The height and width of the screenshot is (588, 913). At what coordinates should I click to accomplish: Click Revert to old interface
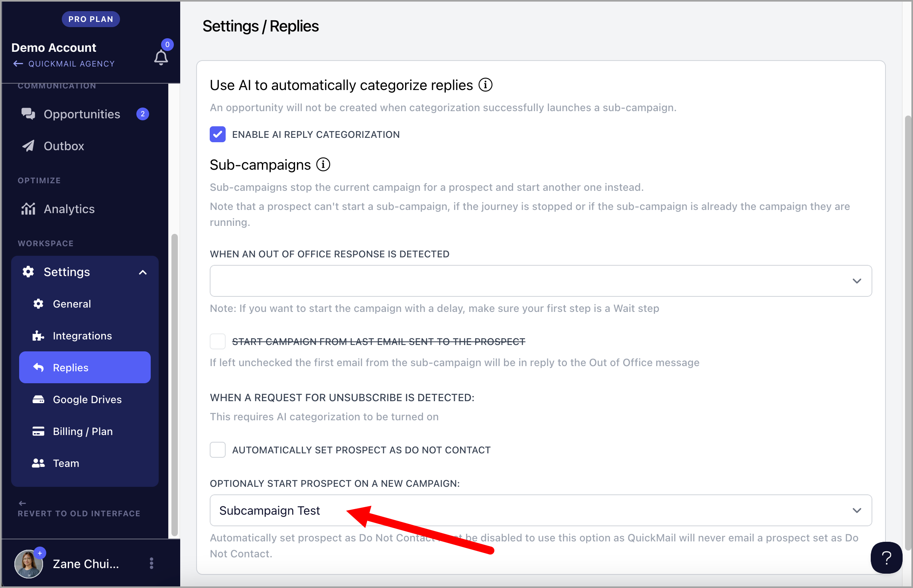pyautogui.click(x=79, y=514)
